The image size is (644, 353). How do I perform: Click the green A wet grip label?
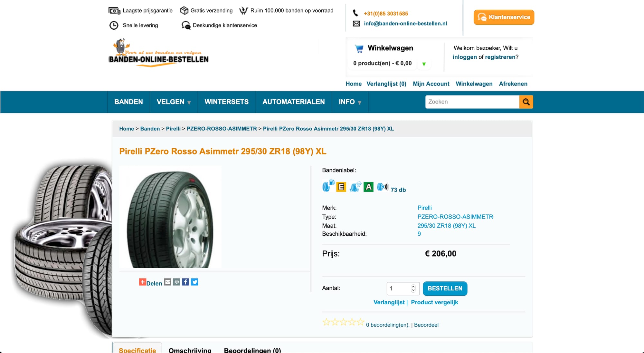click(368, 187)
